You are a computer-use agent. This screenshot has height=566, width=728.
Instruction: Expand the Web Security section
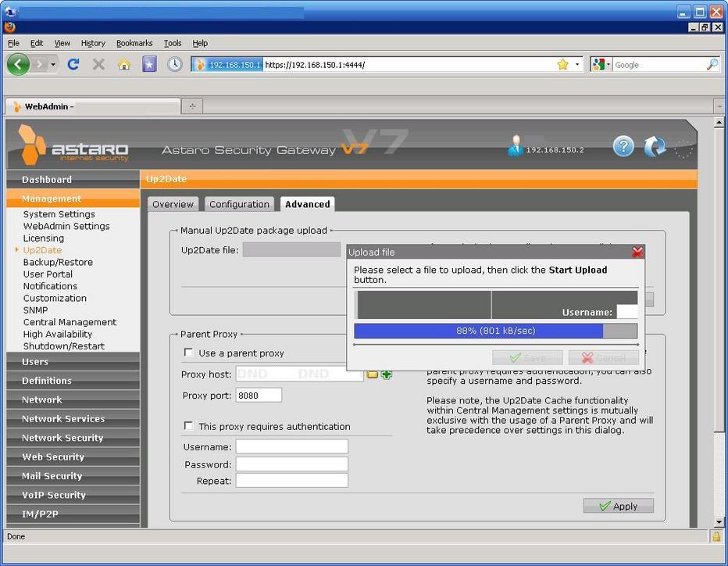click(73, 457)
